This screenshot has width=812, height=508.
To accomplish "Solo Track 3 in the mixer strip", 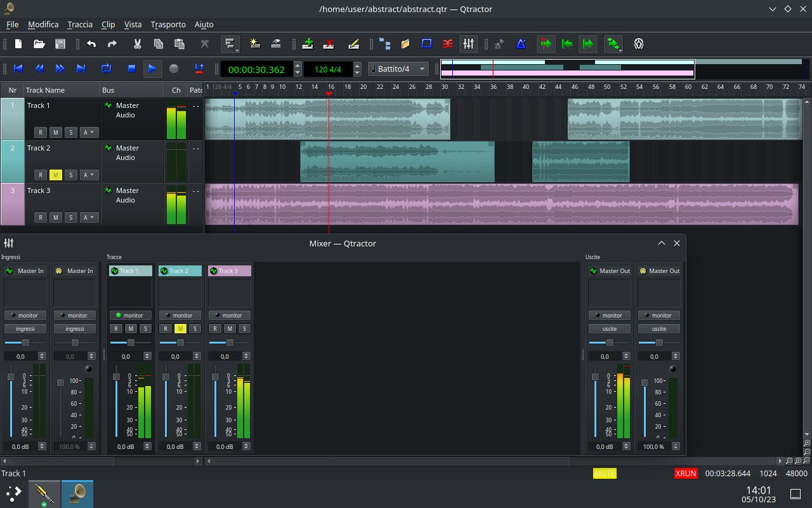I will click(x=244, y=329).
